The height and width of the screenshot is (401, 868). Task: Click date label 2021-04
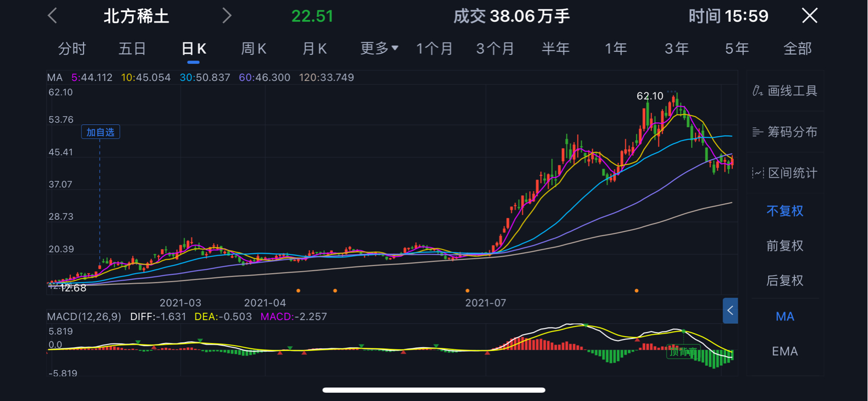tap(265, 303)
